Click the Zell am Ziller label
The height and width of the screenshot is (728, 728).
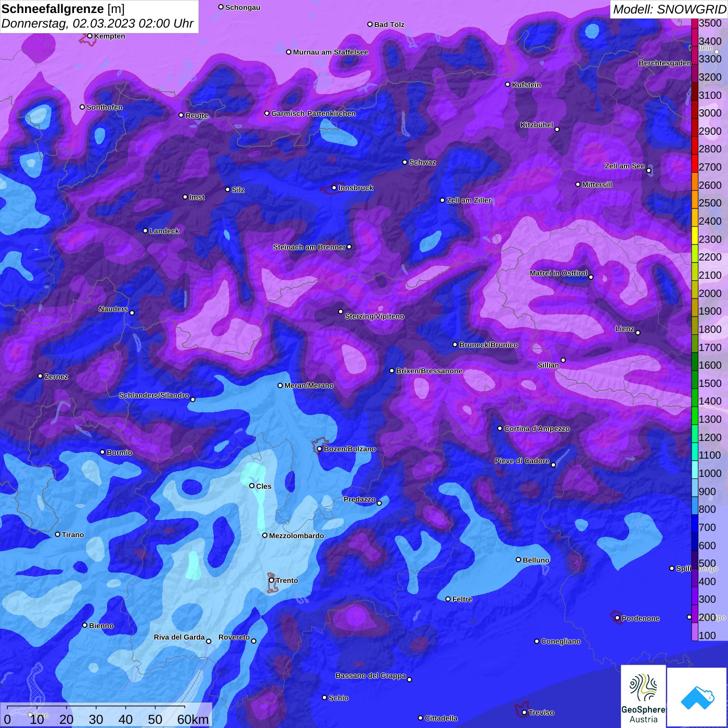tap(469, 200)
